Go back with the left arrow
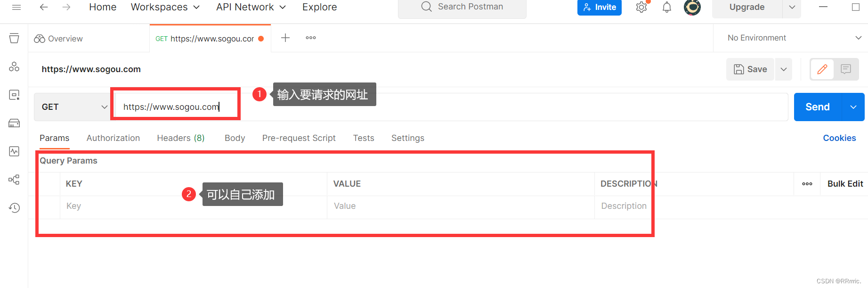The image size is (868, 288). pos(44,7)
